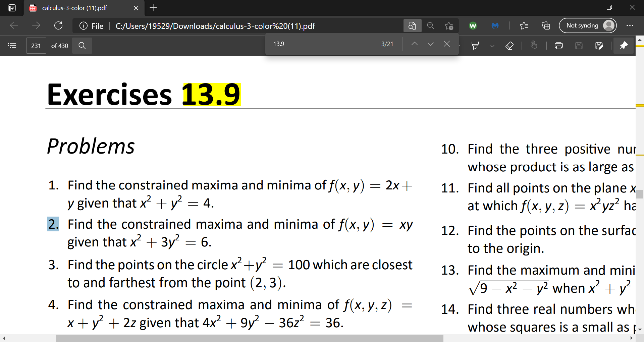Switch to the calculus-3-color (11).pdf tab
This screenshot has height=342, width=644.
[74, 8]
